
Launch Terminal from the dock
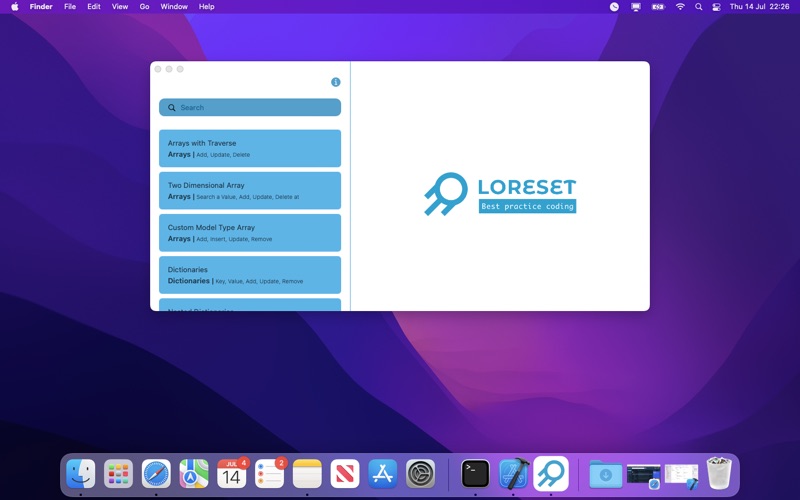click(x=475, y=473)
